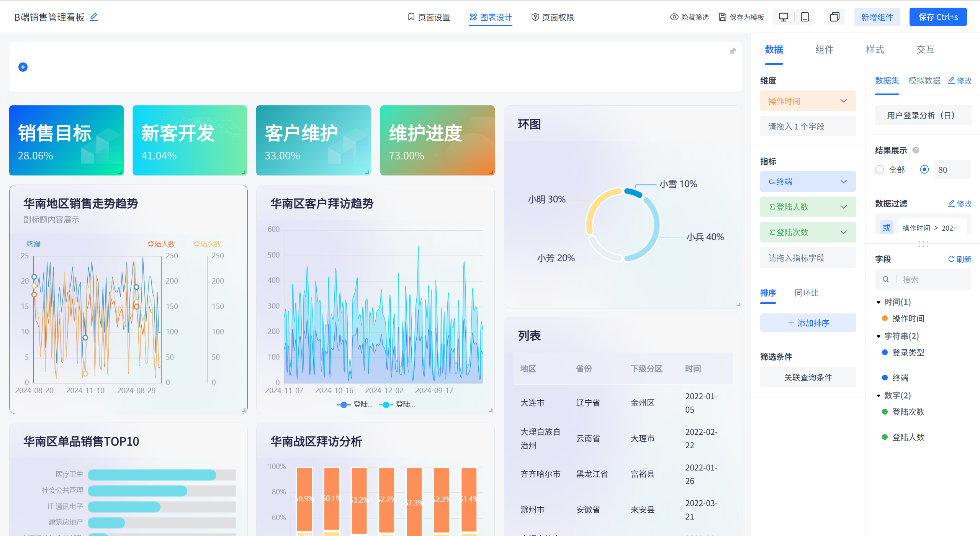Collapse the 数字(2) field group
Viewport: 980px width, 536px height.
[x=879, y=395]
